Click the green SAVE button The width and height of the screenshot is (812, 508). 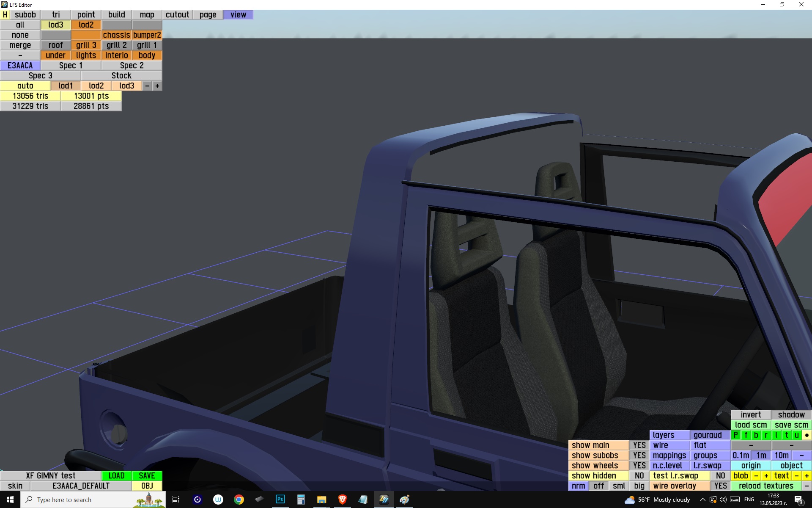click(x=147, y=476)
